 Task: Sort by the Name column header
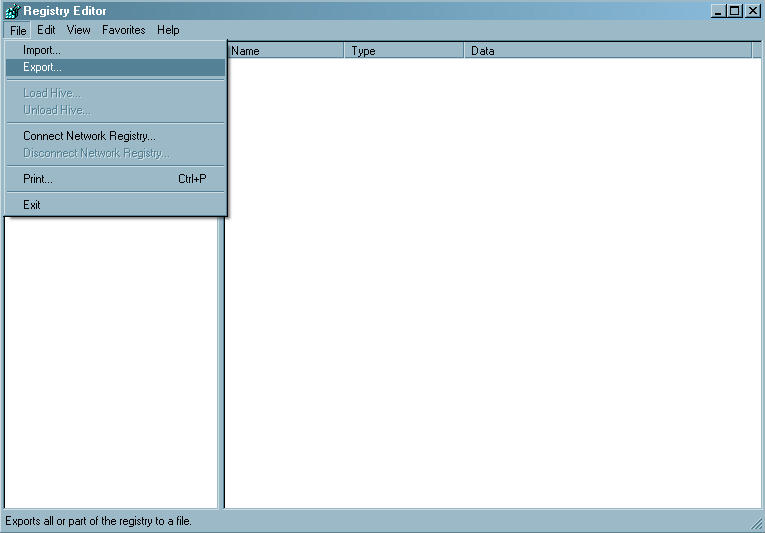(x=285, y=51)
